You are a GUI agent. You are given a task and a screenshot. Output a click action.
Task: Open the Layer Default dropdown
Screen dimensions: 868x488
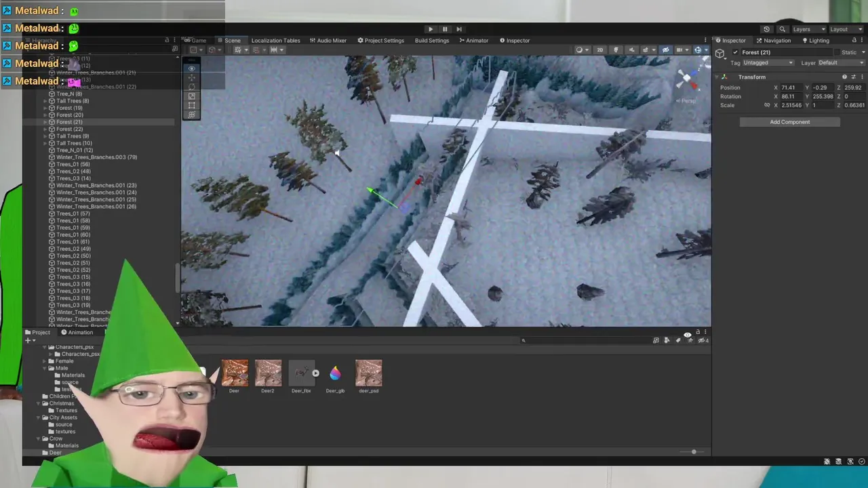pyautogui.click(x=841, y=63)
